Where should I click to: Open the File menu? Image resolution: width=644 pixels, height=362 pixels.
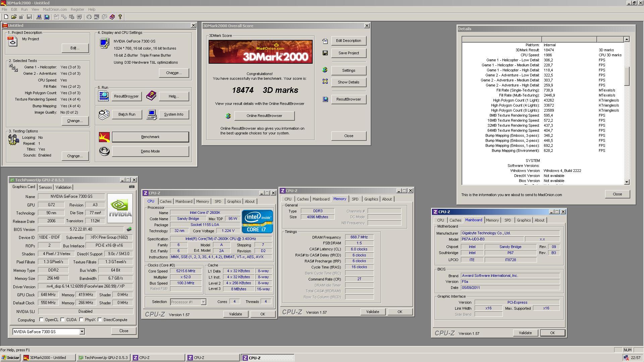[4, 9]
